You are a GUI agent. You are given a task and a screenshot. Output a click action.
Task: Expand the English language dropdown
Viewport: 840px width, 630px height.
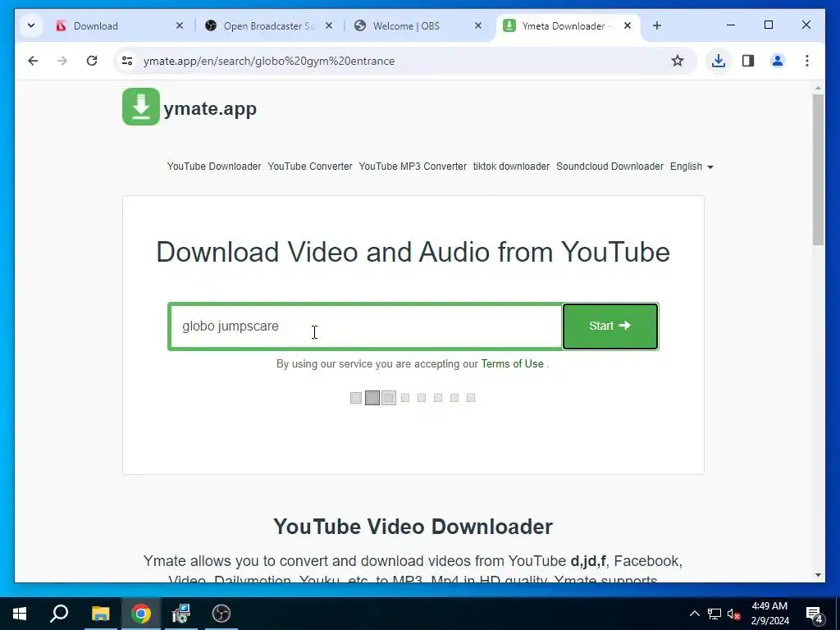click(692, 167)
